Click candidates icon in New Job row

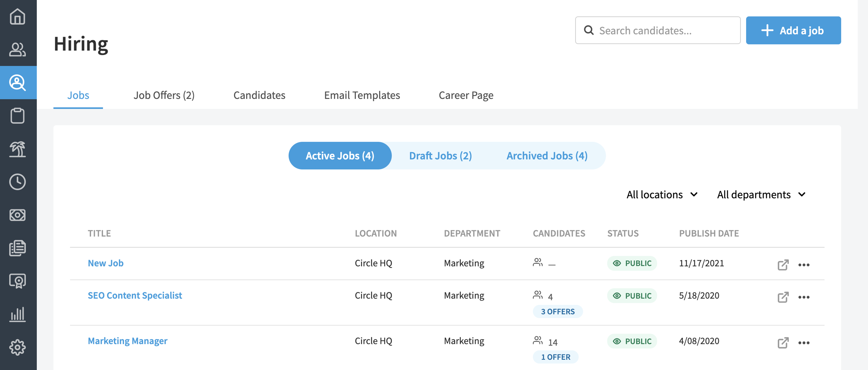[538, 262]
